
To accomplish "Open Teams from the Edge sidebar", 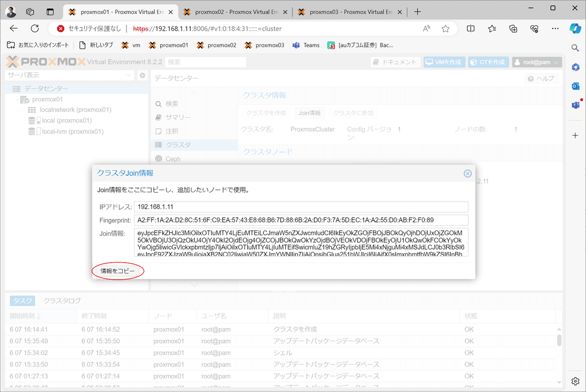I will pyautogui.click(x=575, y=105).
